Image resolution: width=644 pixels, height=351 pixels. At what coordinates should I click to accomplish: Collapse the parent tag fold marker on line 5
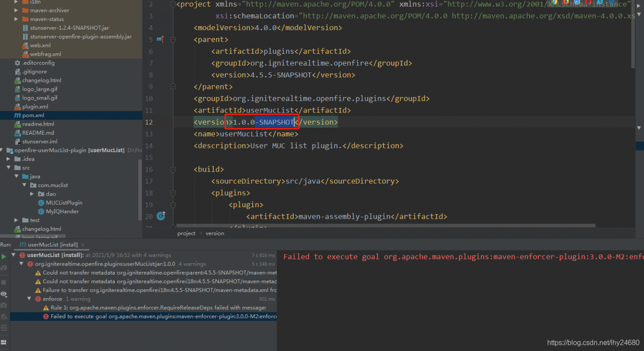click(x=173, y=39)
